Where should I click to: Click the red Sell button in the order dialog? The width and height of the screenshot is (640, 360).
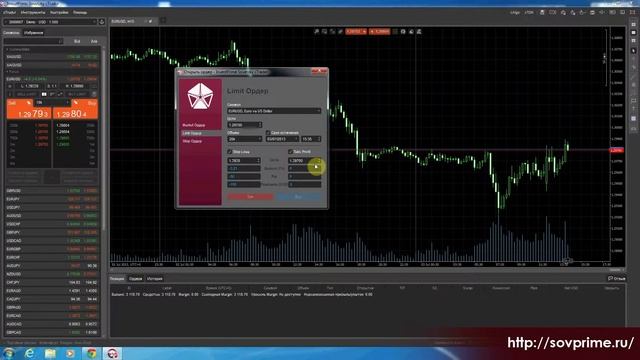click(x=250, y=197)
